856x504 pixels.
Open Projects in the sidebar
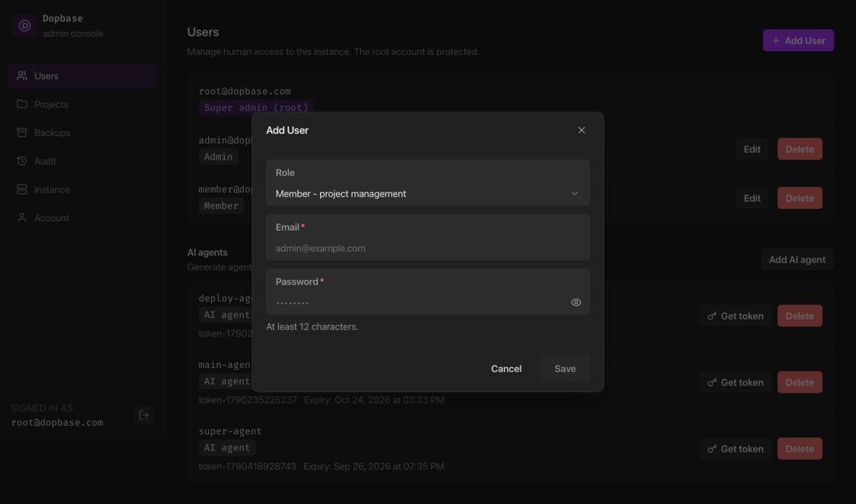tap(83, 104)
